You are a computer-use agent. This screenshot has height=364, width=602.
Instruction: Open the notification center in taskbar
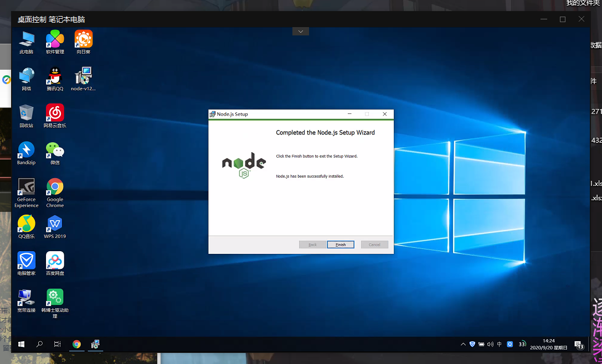coord(579,345)
